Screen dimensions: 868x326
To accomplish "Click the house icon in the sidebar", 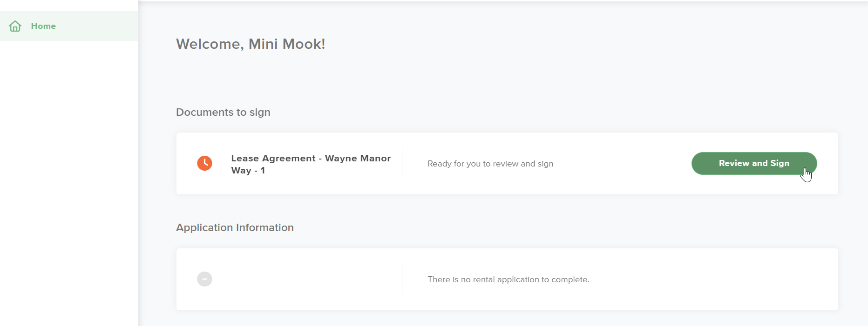I will (15, 26).
